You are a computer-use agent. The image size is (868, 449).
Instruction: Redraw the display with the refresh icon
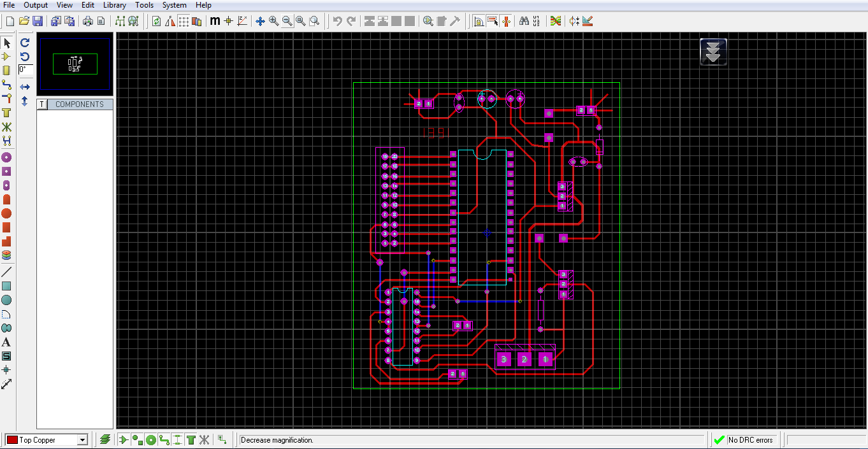coord(156,21)
